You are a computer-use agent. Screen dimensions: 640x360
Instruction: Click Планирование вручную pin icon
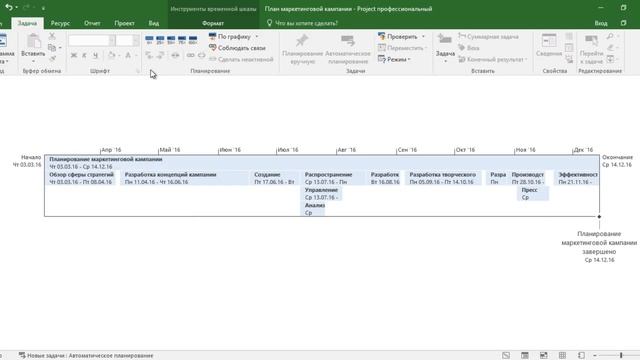coord(302,40)
